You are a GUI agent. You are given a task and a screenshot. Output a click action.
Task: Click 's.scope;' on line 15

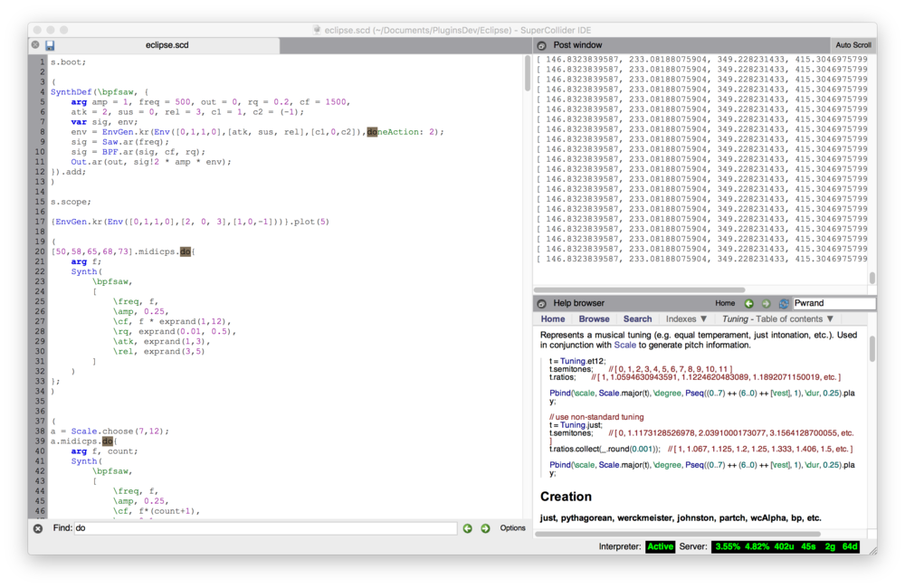pyautogui.click(x=71, y=202)
